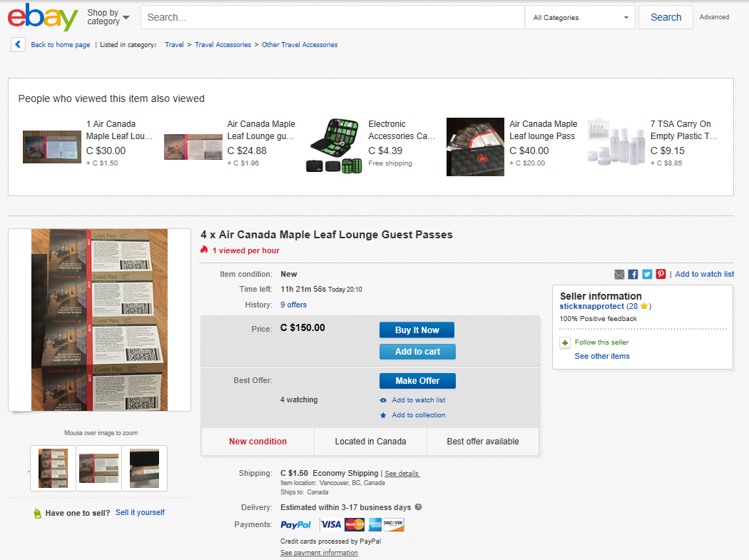Share listing on Facebook
The image size is (749, 560).
(633, 274)
